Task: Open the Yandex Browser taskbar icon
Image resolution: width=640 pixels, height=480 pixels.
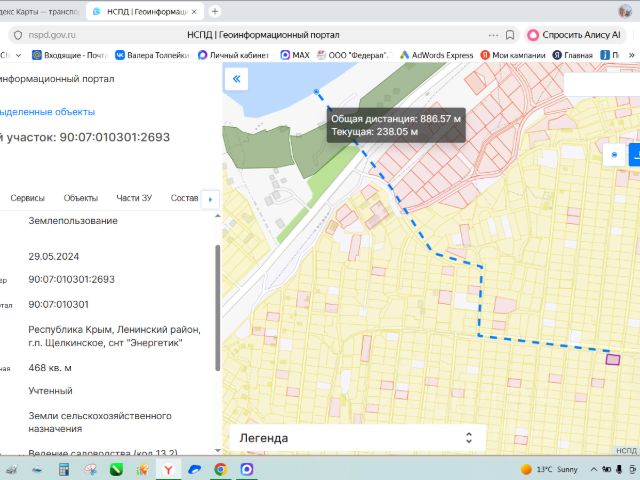Action: tap(168, 469)
